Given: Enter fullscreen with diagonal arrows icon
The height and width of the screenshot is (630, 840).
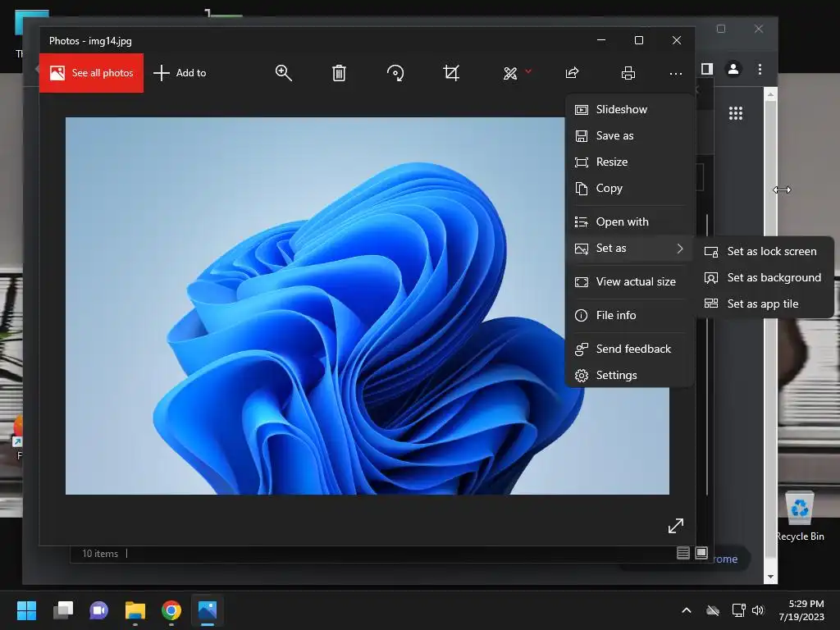Looking at the screenshot, I should [x=676, y=525].
